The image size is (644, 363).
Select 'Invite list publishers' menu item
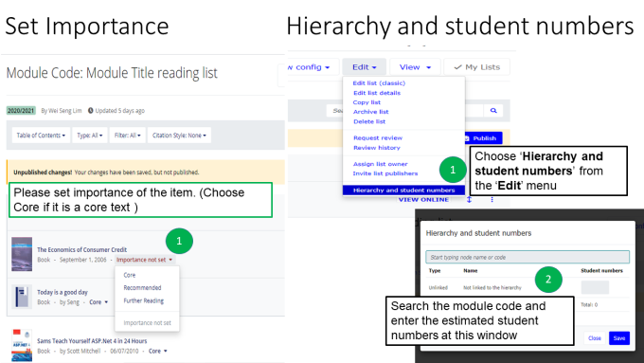pos(385,173)
